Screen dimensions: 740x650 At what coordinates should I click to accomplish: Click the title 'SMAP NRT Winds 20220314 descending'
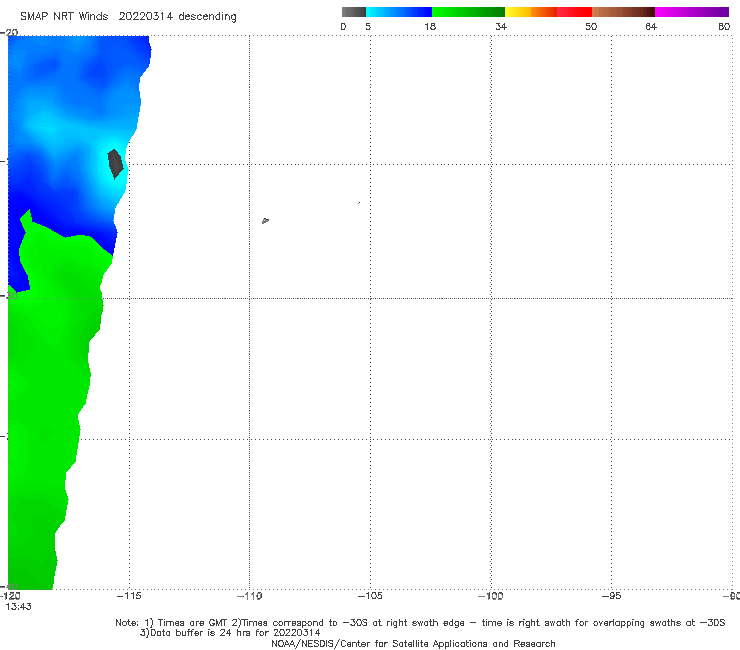(128, 16)
